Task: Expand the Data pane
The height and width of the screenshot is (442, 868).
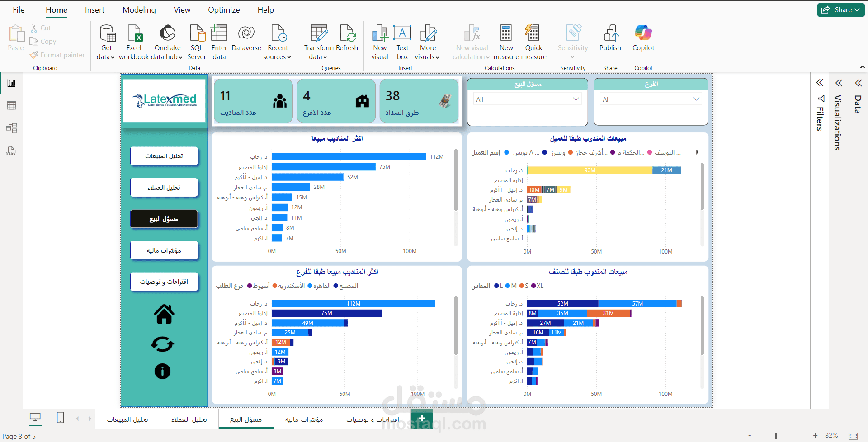Action: click(858, 83)
